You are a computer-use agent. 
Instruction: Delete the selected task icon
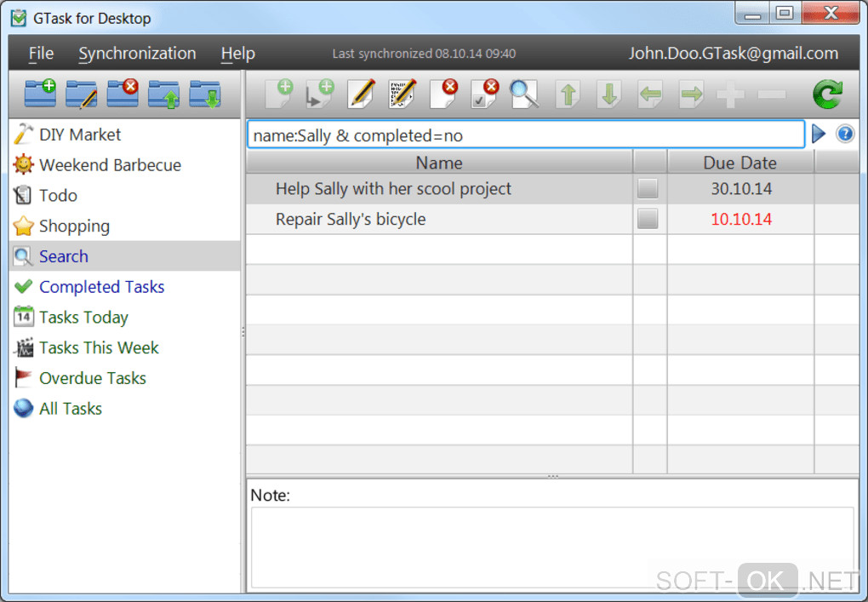(443, 94)
